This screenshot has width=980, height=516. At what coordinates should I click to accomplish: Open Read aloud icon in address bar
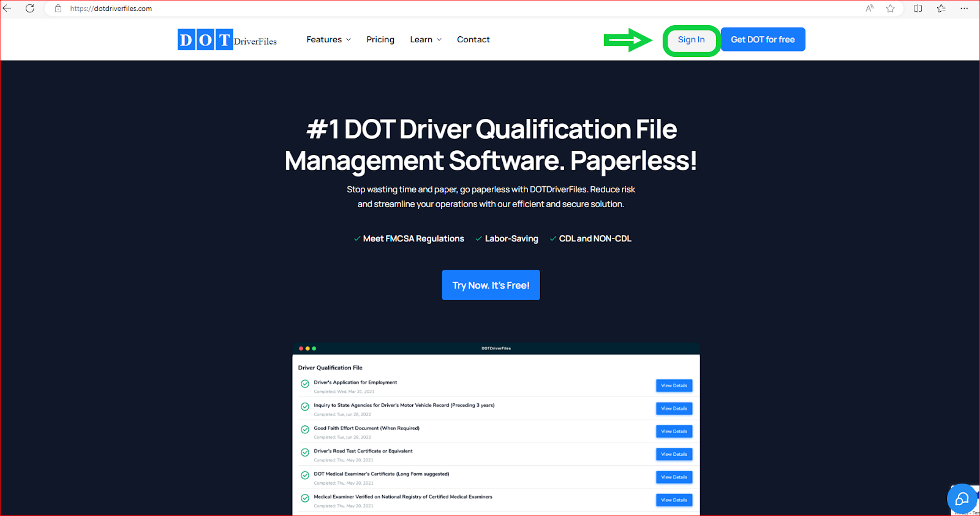coord(869,9)
